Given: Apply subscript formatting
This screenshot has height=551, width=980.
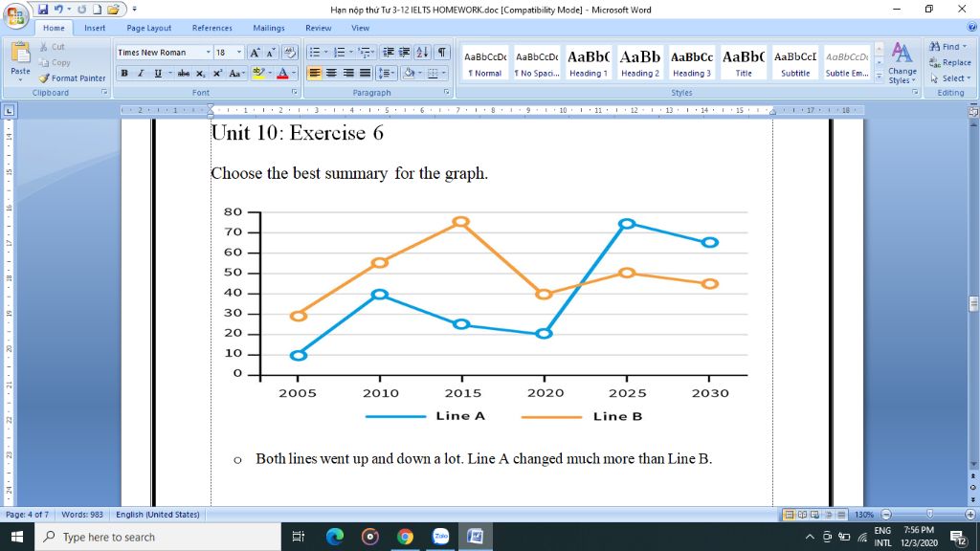Looking at the screenshot, I should (x=201, y=73).
